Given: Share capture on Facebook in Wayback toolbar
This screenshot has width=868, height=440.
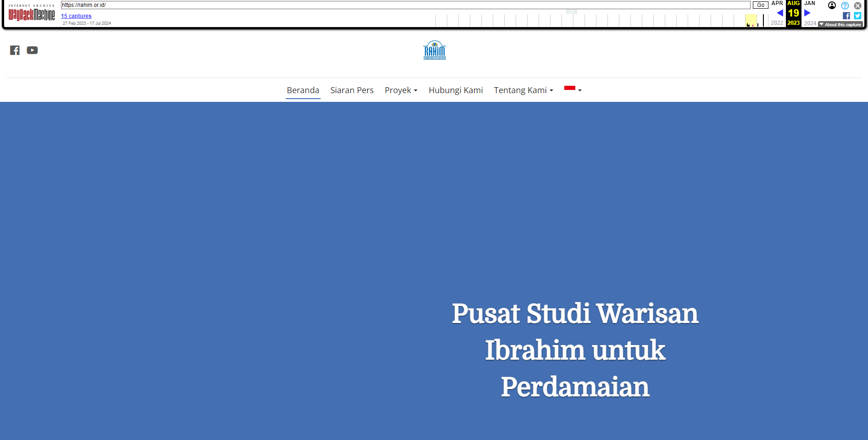Looking at the screenshot, I should coord(846,16).
